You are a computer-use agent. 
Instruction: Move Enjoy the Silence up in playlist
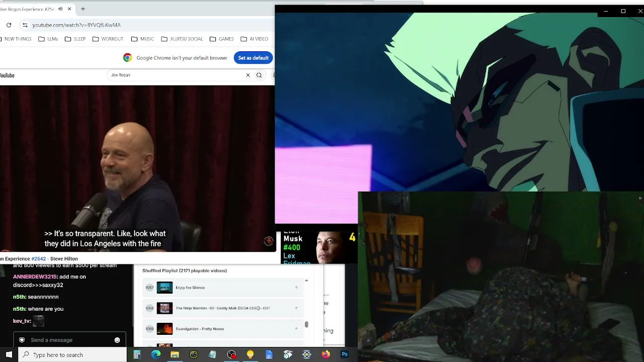296,288
